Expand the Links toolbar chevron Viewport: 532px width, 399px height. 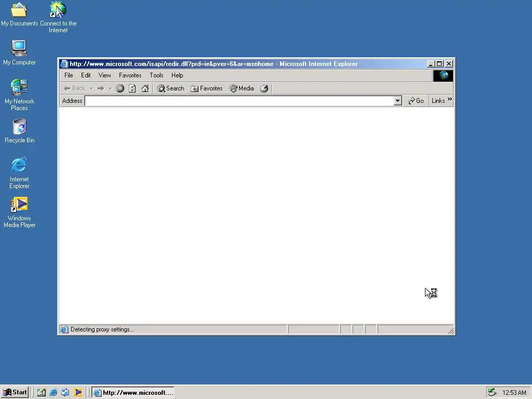[449, 99]
